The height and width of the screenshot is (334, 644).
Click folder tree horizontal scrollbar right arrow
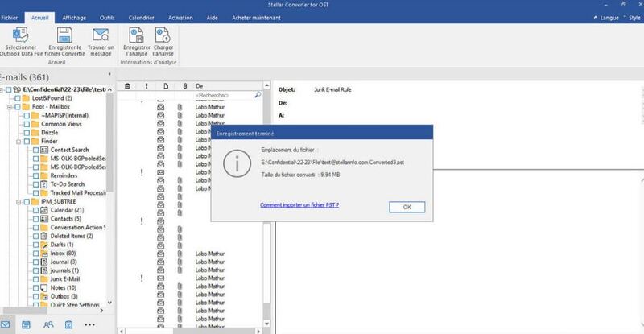101,311
